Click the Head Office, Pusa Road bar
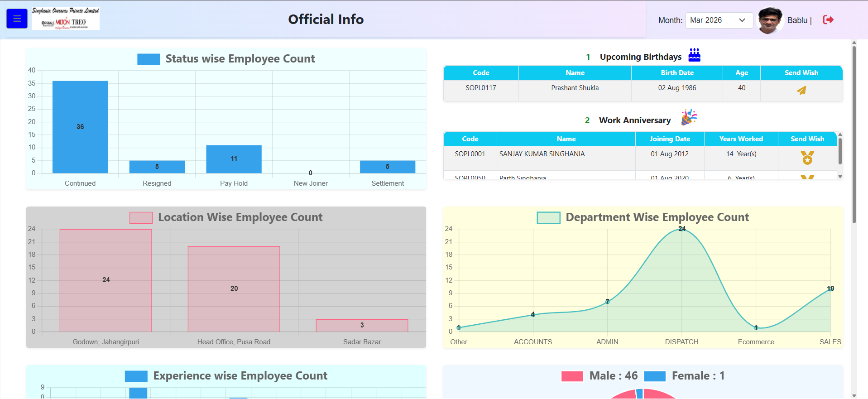Screen dimensions: 868x399 [x=234, y=289]
